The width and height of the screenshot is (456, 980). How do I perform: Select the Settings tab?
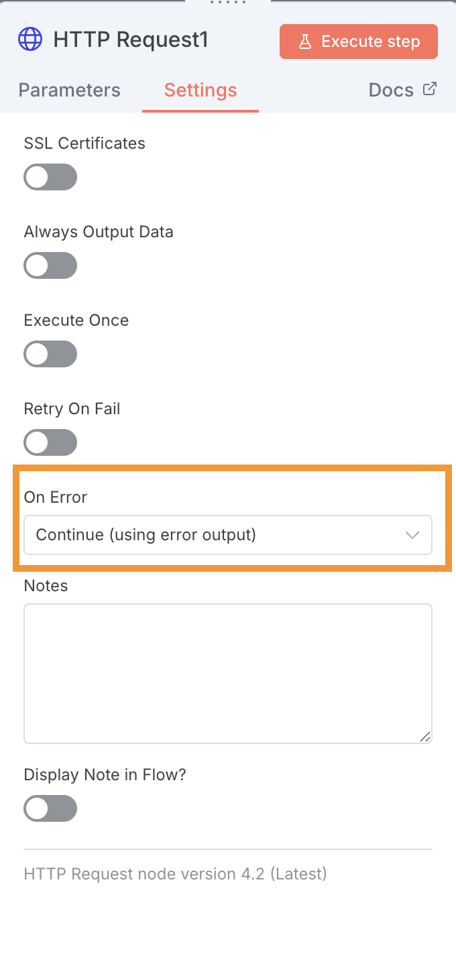(201, 90)
